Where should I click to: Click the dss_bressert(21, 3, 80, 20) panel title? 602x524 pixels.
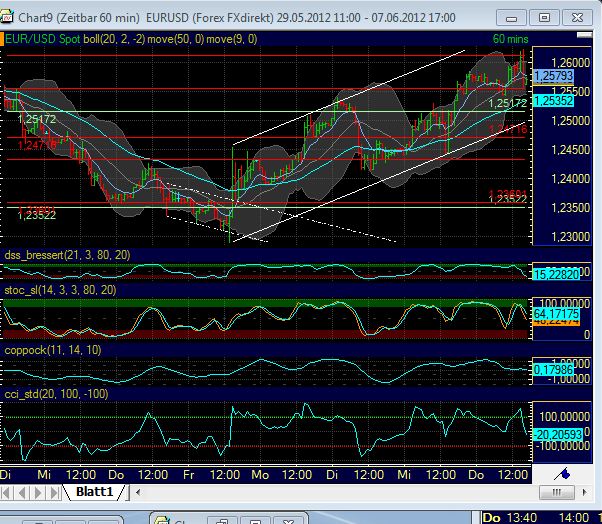click(x=67, y=255)
